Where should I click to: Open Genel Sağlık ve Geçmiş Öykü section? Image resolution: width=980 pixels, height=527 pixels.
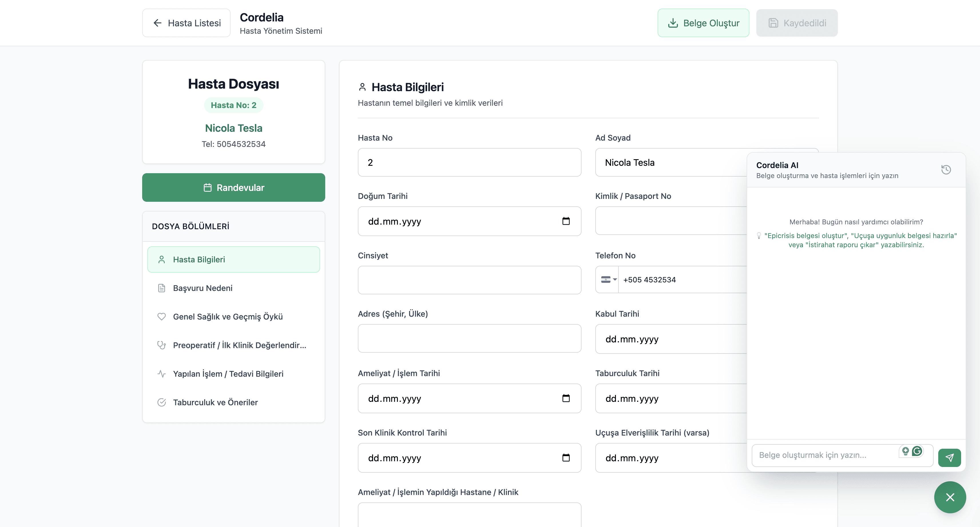(227, 316)
